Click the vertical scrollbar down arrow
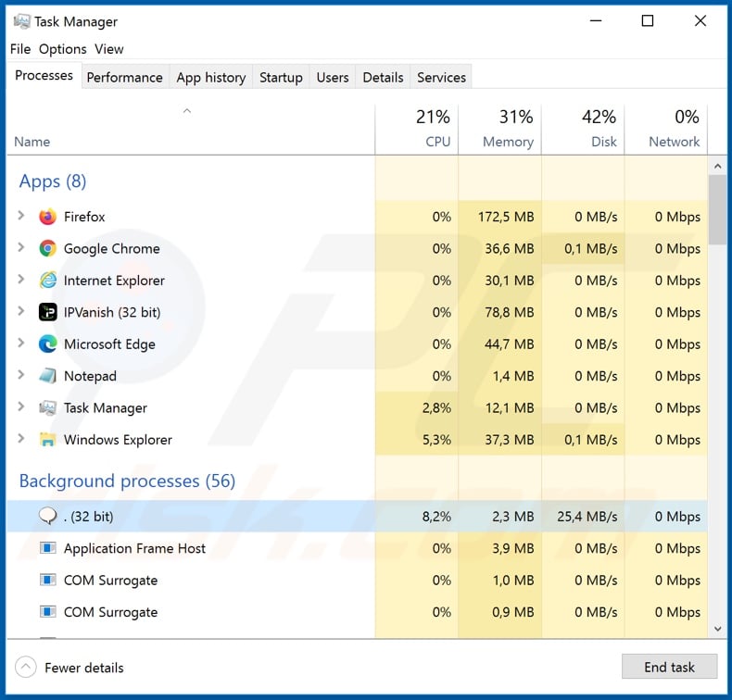Screen dimensions: 732x700 pyautogui.click(x=717, y=629)
